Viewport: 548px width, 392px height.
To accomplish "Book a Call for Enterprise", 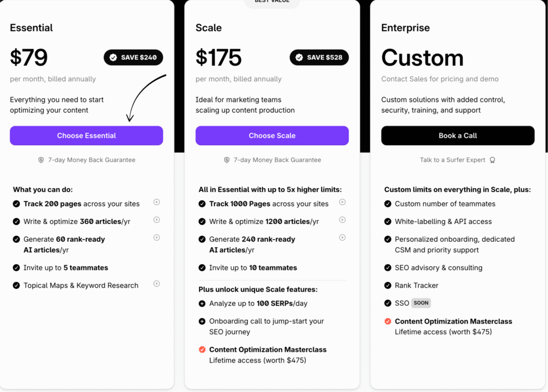I will tap(458, 135).
